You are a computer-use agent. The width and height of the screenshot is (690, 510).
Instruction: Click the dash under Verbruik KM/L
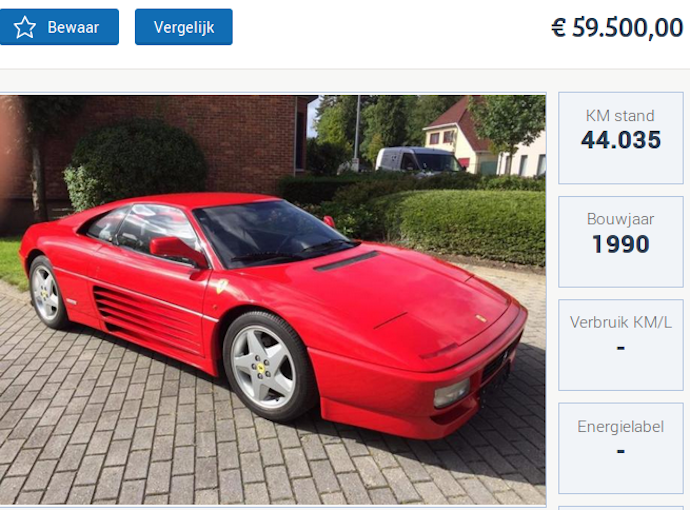point(620,348)
